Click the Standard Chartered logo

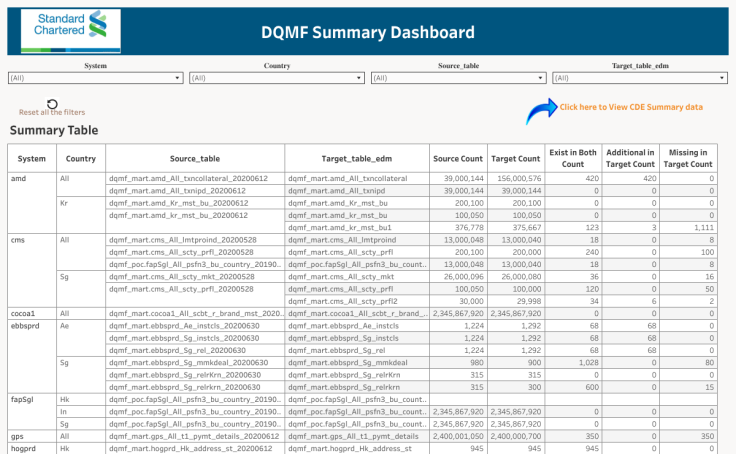point(64,31)
